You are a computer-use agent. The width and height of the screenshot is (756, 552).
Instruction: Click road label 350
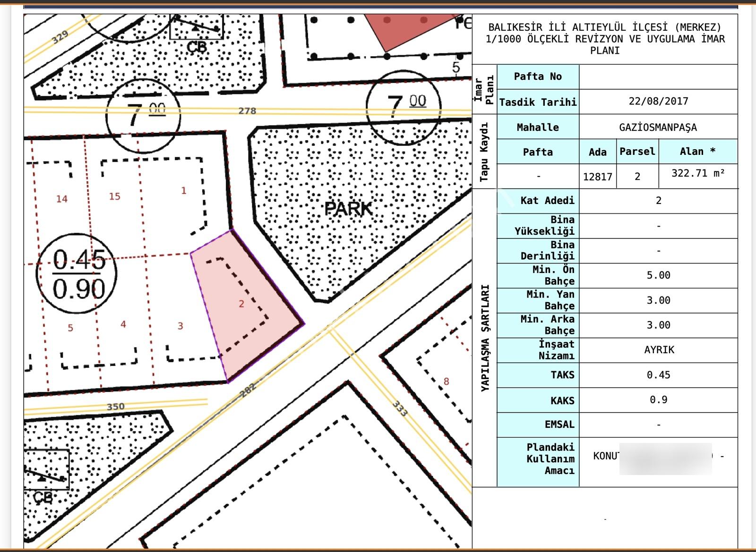click(115, 407)
